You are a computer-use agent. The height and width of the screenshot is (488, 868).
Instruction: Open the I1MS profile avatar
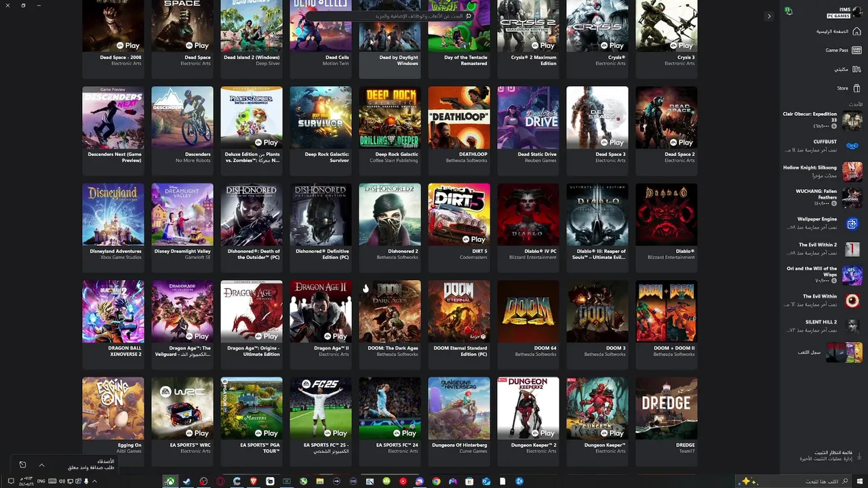pos(857,12)
